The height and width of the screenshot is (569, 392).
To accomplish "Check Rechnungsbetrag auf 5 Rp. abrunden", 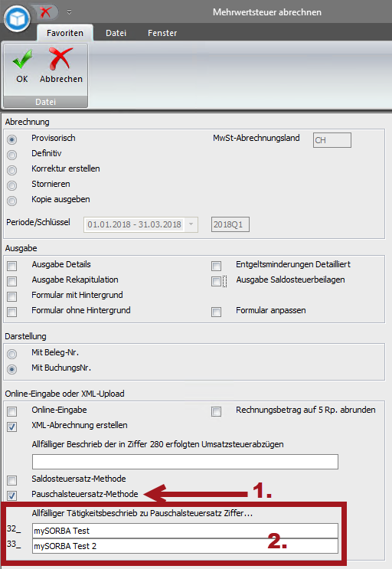I will coord(217,411).
